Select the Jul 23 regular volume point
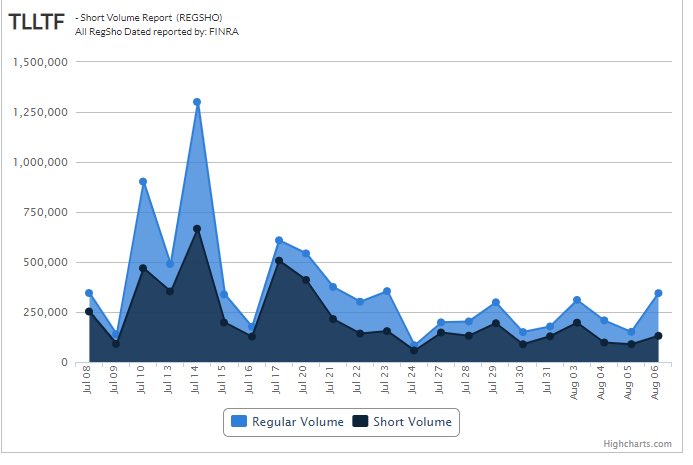 [387, 291]
